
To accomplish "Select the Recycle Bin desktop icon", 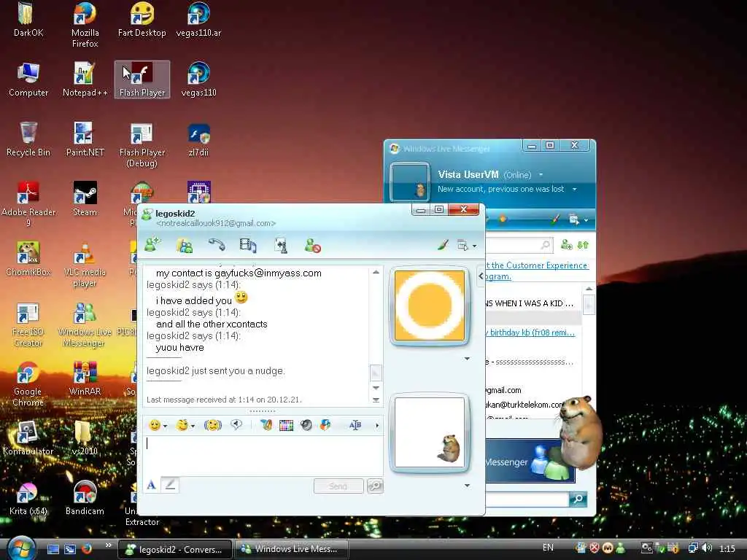I will click(x=28, y=139).
